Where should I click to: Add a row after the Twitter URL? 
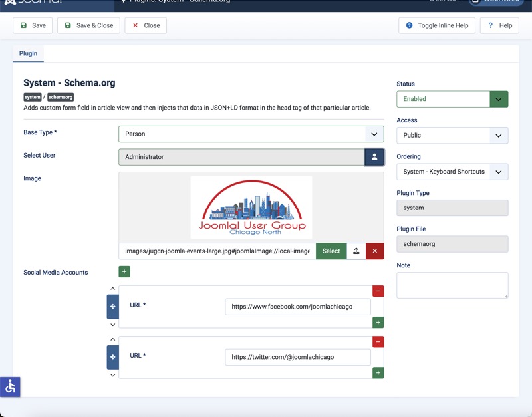(x=378, y=373)
